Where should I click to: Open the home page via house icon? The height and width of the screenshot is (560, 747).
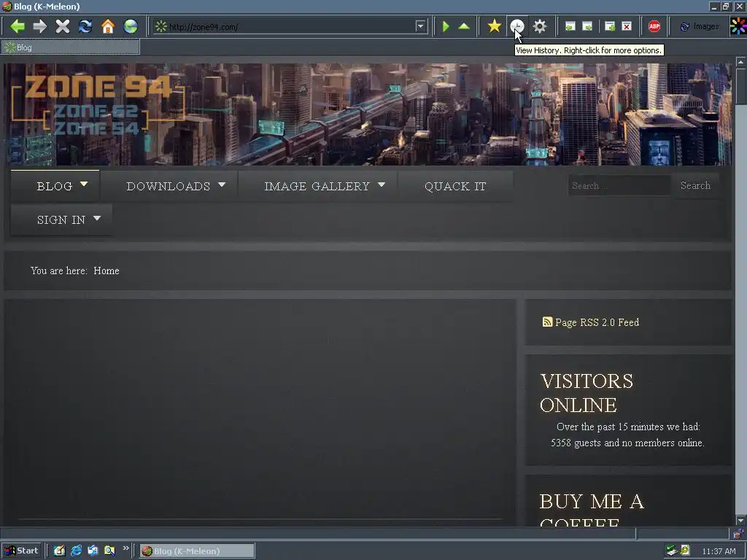coord(108,26)
